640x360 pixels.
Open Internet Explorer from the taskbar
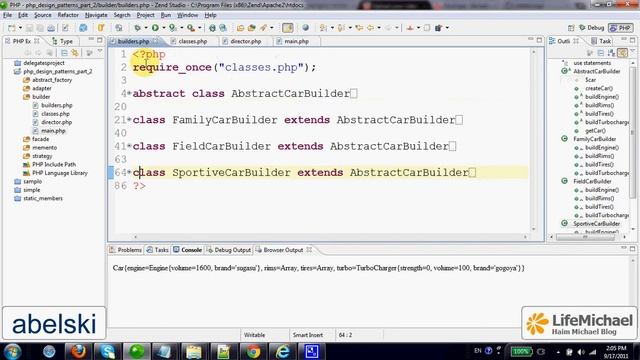tap(282, 351)
